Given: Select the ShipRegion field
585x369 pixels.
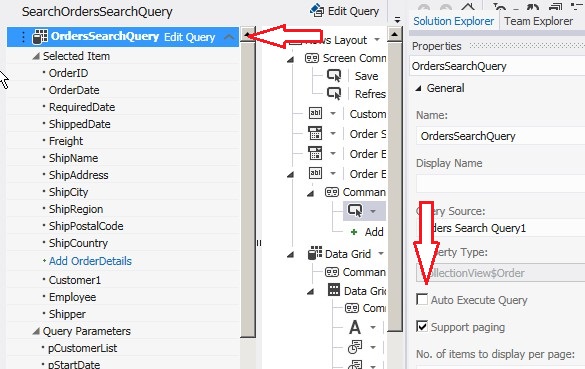Looking at the screenshot, I should pos(76,209).
